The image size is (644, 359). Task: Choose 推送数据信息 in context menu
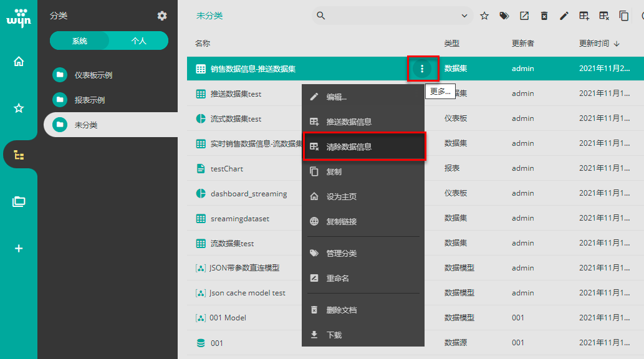pyautogui.click(x=349, y=122)
